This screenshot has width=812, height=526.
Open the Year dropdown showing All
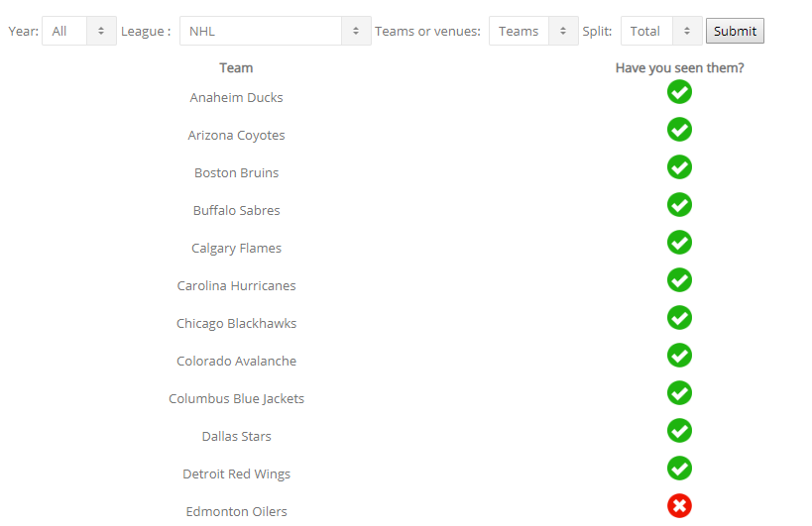[x=79, y=31]
